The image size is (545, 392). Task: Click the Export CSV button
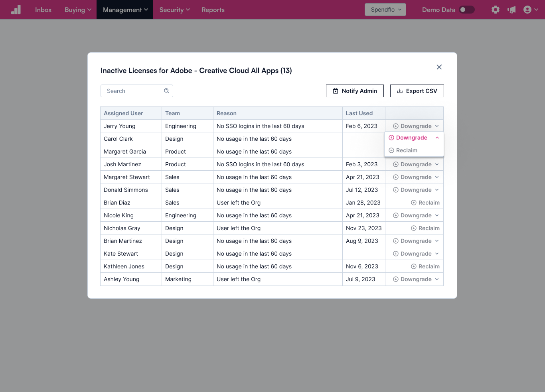click(417, 91)
